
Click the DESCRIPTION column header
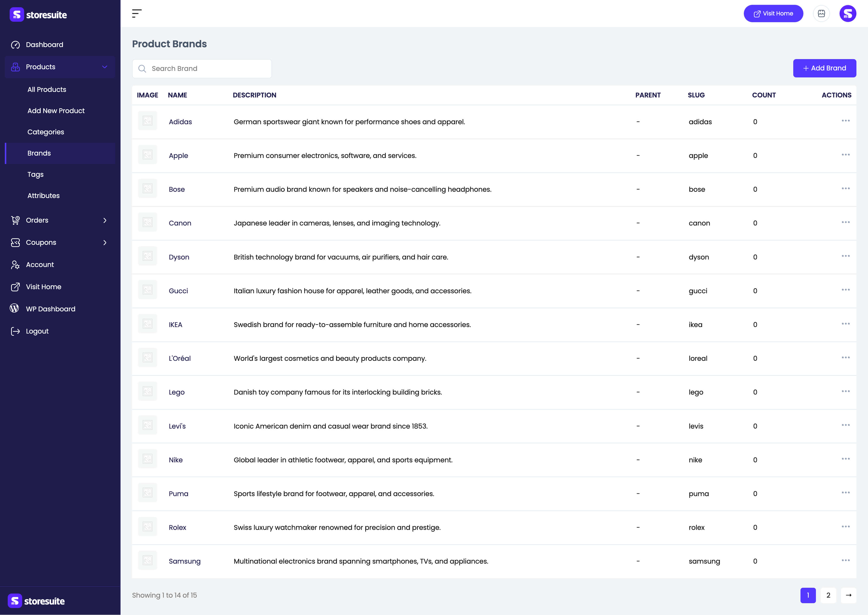click(254, 95)
